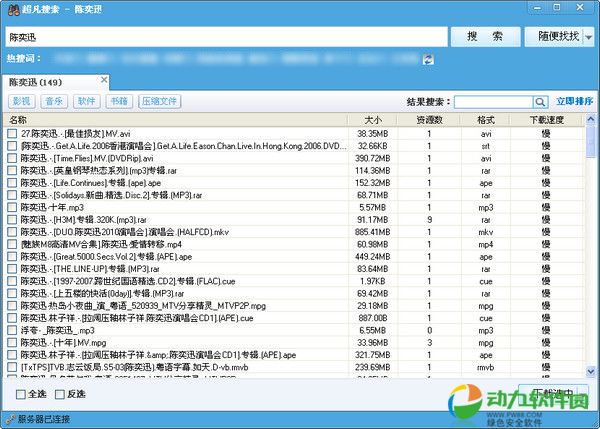This screenshot has height=429, width=600.
Task: Toggle the 反选 checkbox
Action: [58, 395]
